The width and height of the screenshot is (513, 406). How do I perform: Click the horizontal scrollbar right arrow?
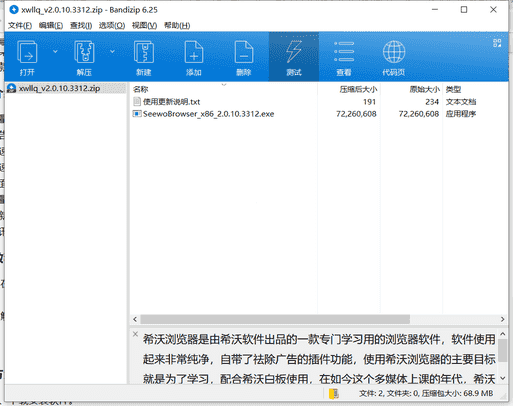(x=502, y=319)
